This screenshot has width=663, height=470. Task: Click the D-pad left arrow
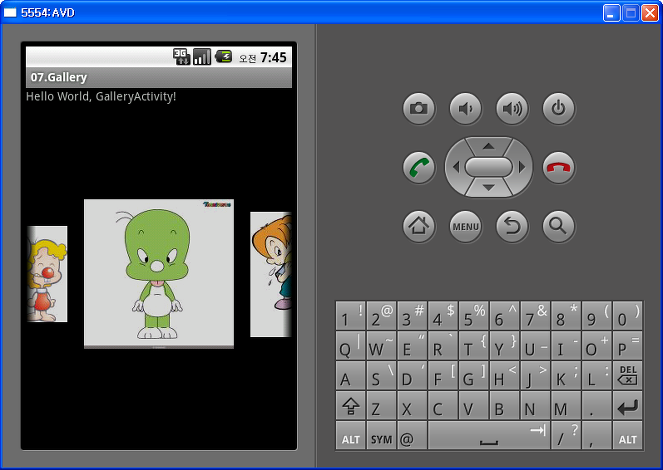(x=455, y=167)
